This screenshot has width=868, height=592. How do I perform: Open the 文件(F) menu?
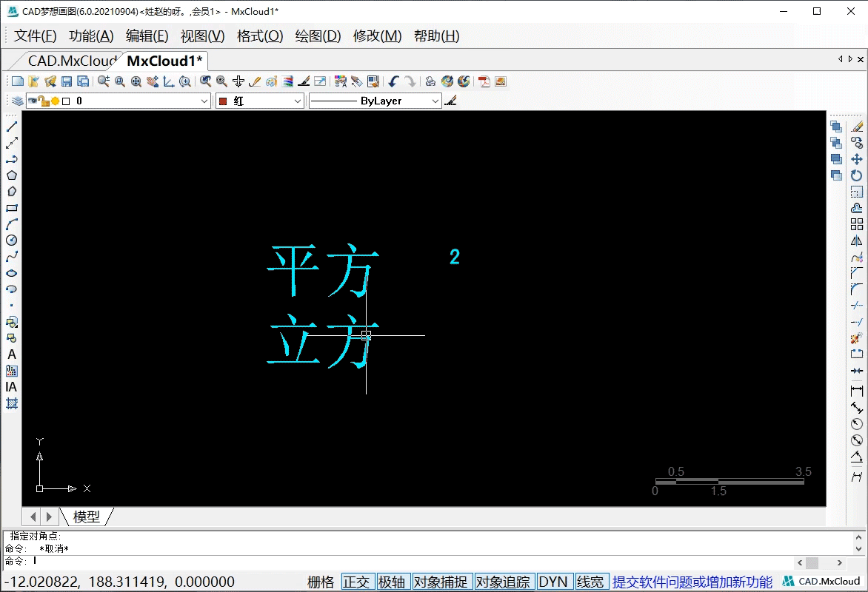(x=36, y=36)
